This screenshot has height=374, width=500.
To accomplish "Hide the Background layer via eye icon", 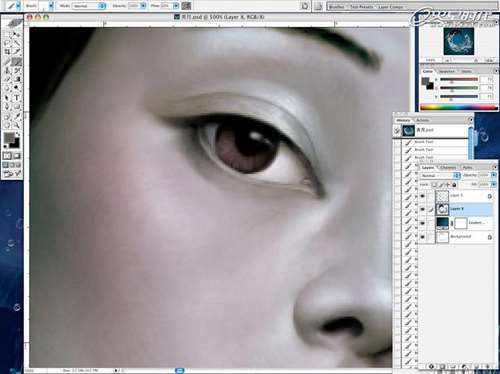I will click(423, 237).
